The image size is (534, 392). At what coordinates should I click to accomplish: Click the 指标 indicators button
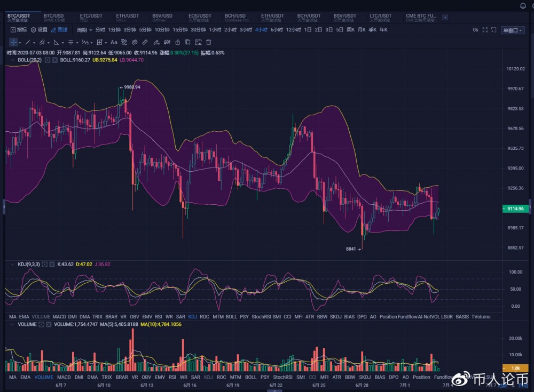(19, 30)
